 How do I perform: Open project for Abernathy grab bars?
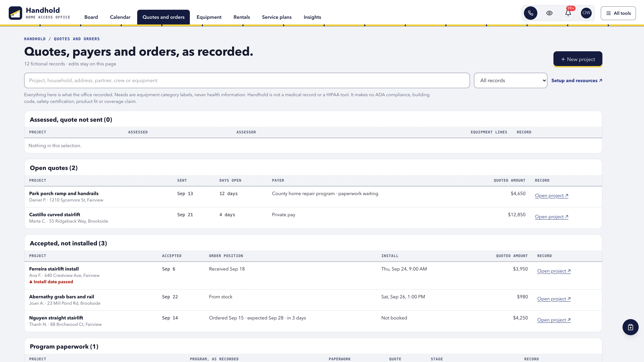pyautogui.click(x=554, y=299)
